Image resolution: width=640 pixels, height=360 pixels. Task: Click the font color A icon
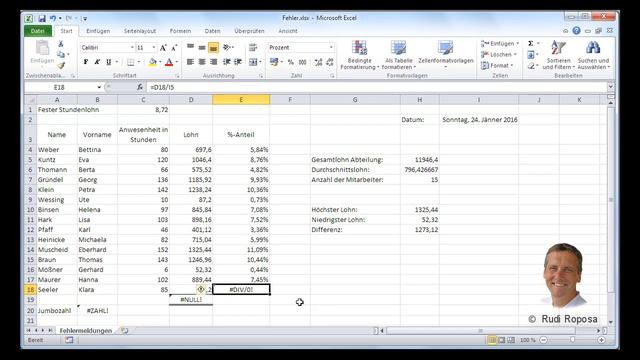coord(169,62)
